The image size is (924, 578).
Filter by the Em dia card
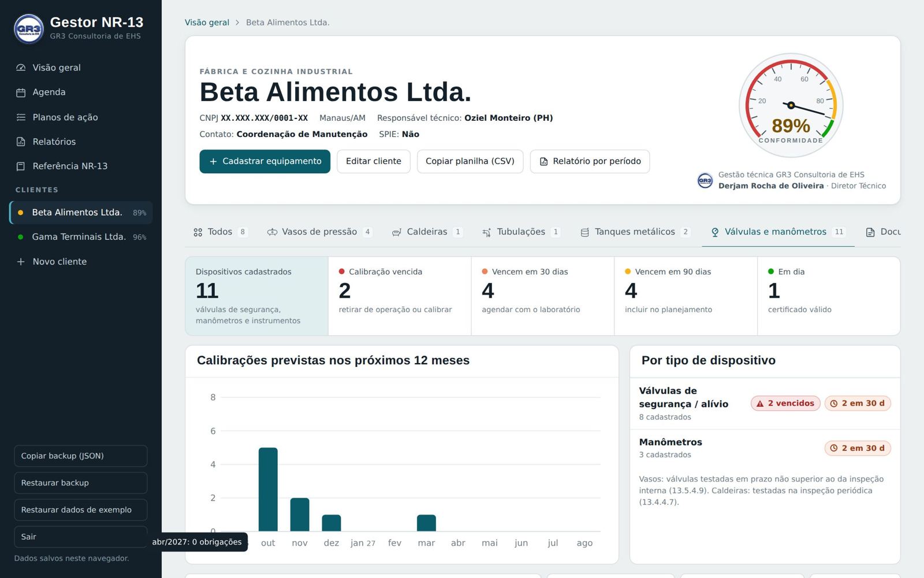[829, 296]
